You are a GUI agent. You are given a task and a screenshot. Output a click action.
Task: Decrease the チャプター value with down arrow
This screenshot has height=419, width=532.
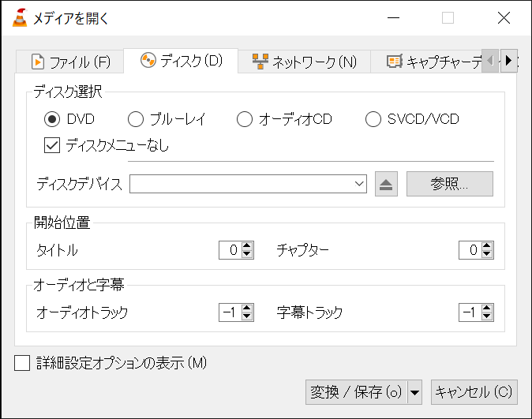coord(487,254)
